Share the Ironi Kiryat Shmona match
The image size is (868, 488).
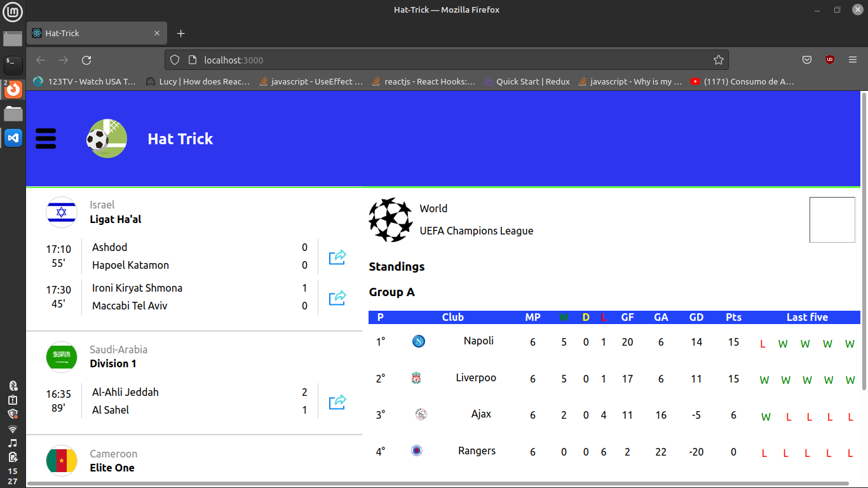(337, 297)
